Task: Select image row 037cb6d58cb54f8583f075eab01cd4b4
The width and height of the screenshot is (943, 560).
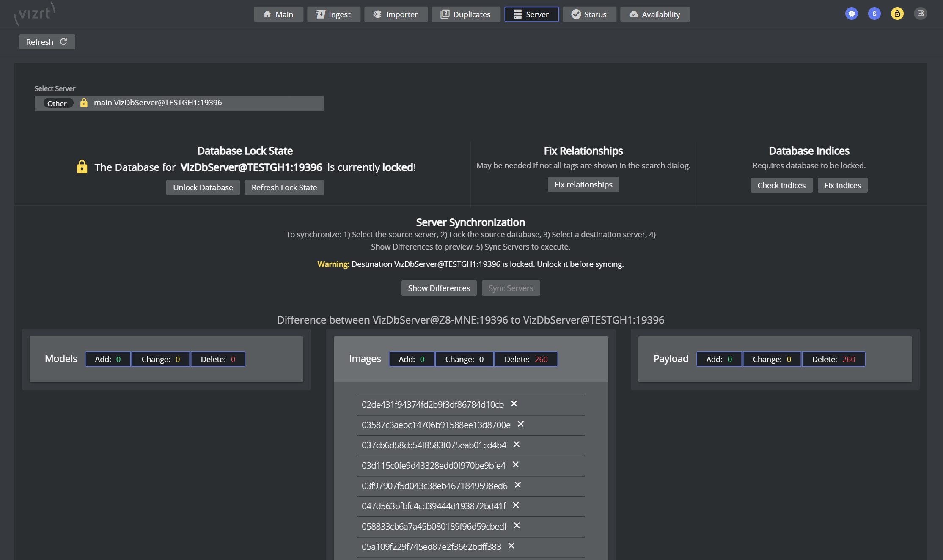Action: 470,445
